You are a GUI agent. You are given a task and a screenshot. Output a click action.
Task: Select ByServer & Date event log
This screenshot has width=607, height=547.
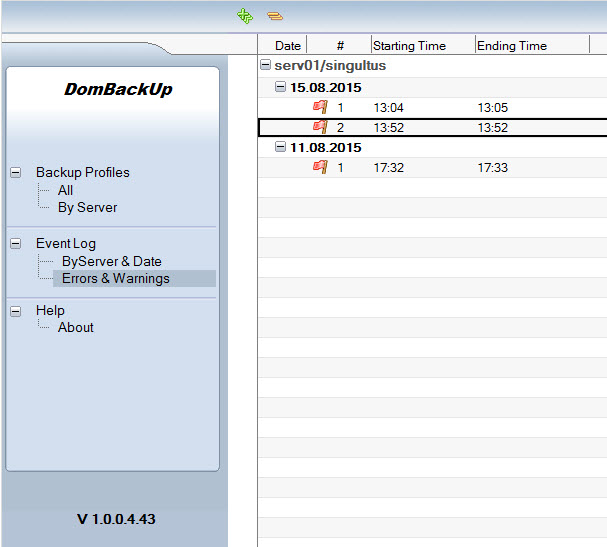111,261
